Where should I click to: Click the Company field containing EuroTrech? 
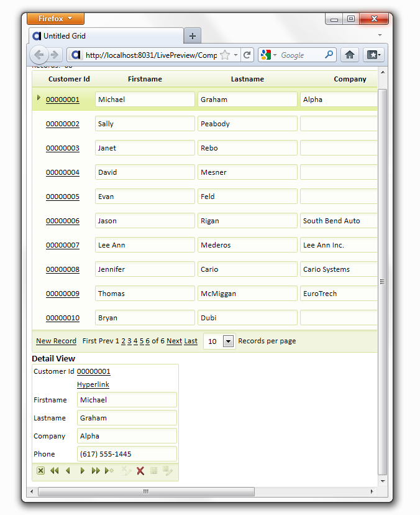339,294
